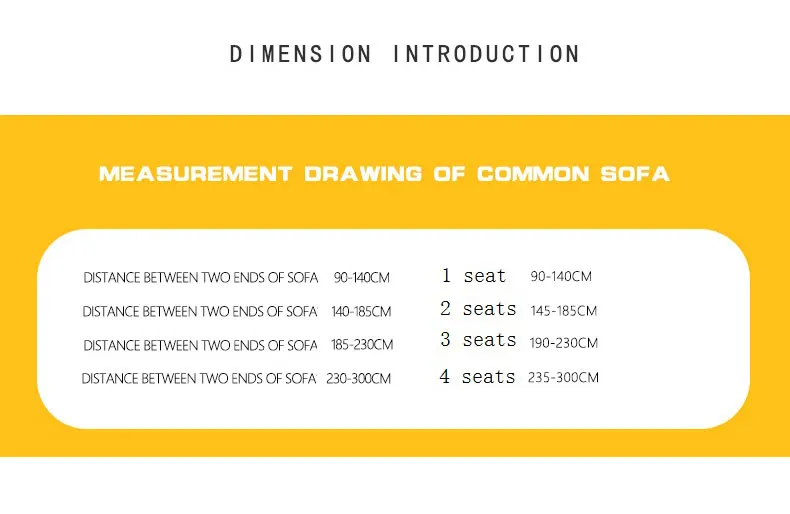Click the 90-140CM range left of '1 seat'
This screenshot has width=790, height=514.
[362, 278]
